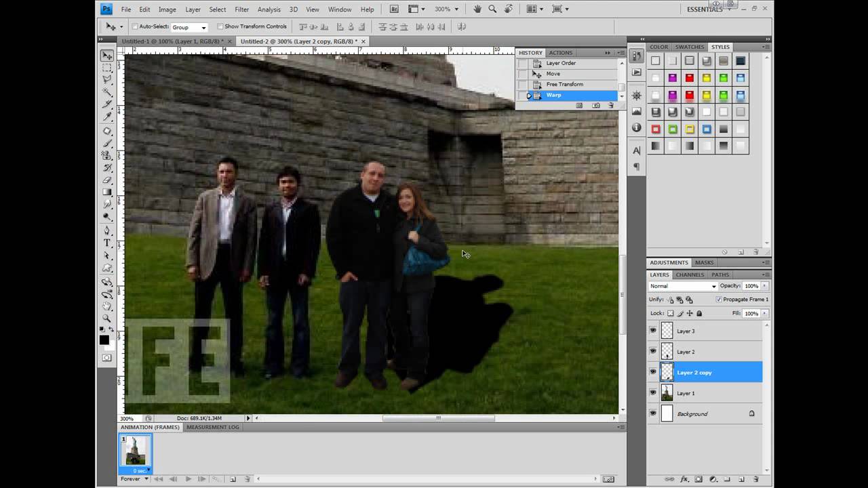Enable the Auto-Select checkbox

pos(134,26)
